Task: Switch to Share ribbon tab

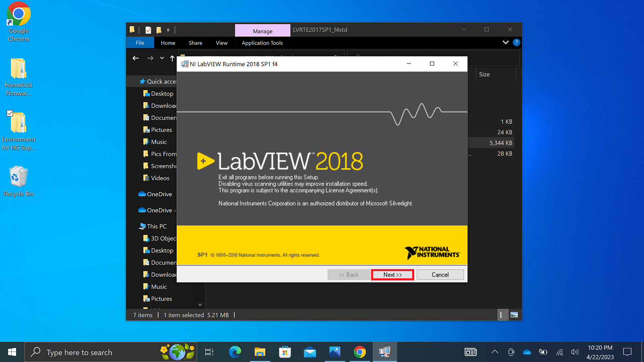Action: (196, 43)
